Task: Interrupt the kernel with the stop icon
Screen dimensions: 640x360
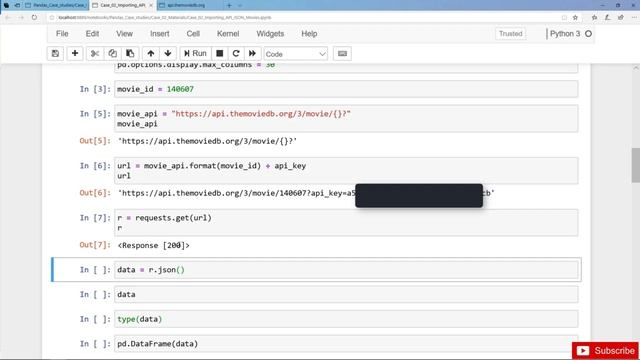Action: point(220,53)
